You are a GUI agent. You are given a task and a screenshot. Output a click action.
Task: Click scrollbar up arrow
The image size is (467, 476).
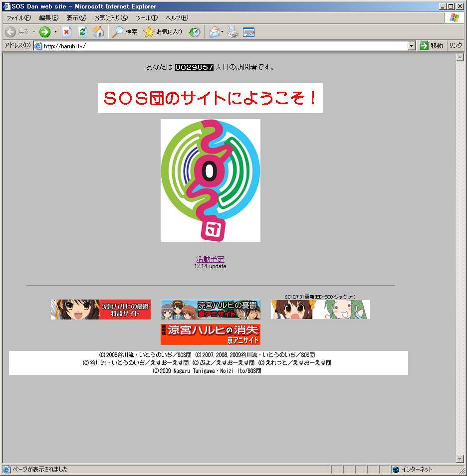point(460,57)
